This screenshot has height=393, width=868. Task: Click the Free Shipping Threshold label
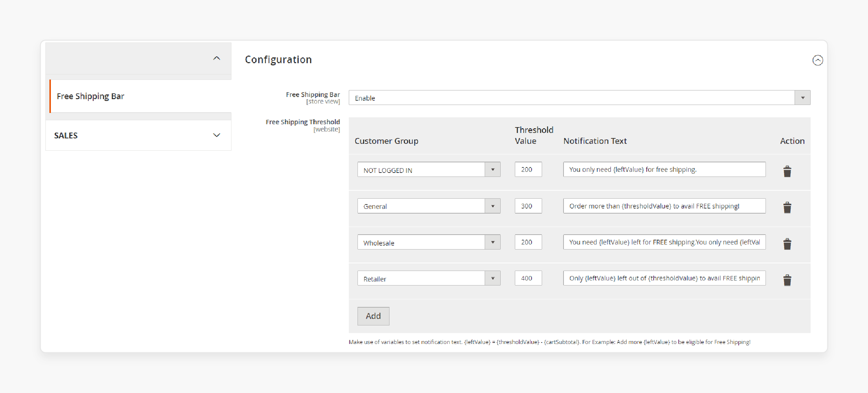click(303, 122)
